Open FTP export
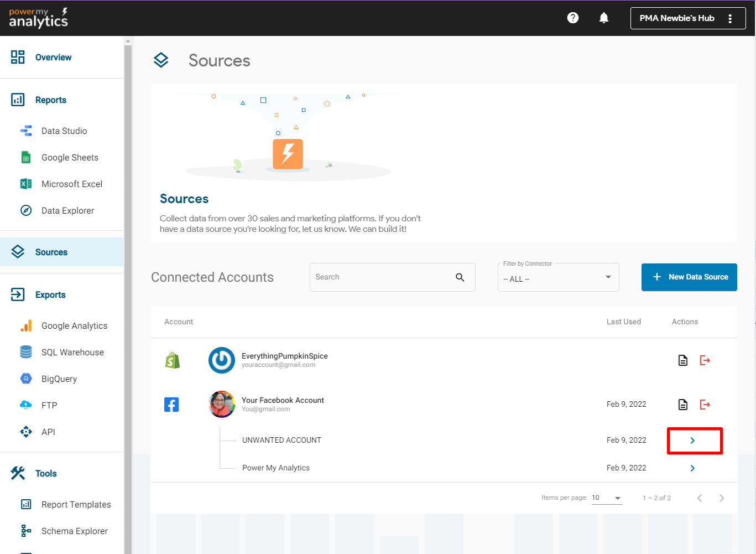Viewport: 756px width, 554px height. point(49,405)
